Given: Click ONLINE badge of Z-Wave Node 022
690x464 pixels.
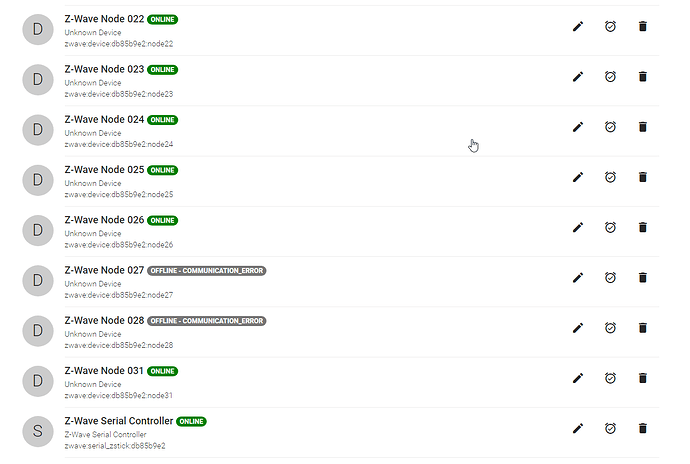Looking at the screenshot, I should click(x=162, y=19).
